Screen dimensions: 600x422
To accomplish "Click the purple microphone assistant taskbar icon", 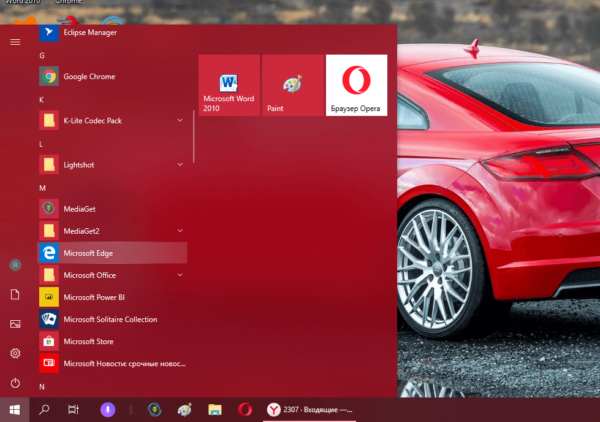I will pos(108,410).
